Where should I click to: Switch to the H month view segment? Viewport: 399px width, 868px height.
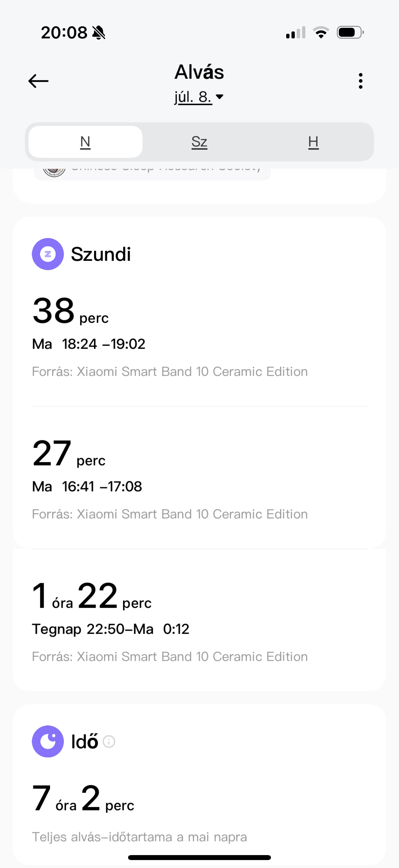coord(313,142)
